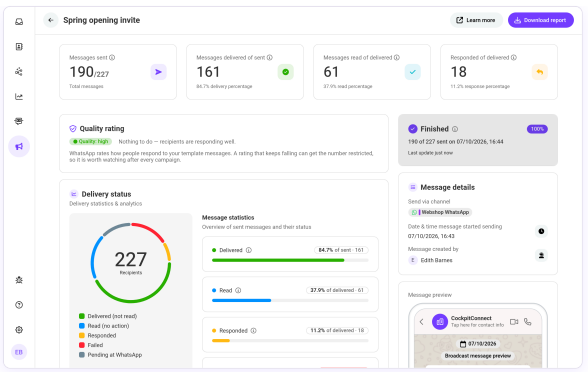Show info for Responded of delivered

(514, 58)
